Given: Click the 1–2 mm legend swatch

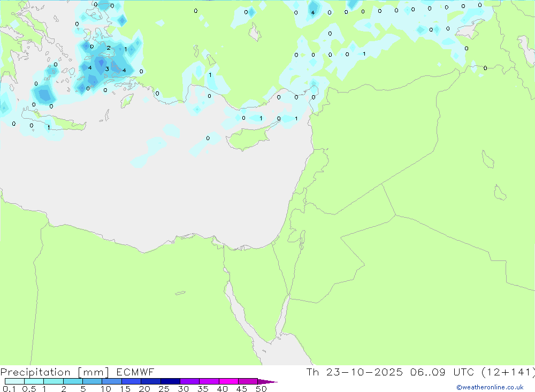Looking at the screenshot, I should tap(53, 381).
